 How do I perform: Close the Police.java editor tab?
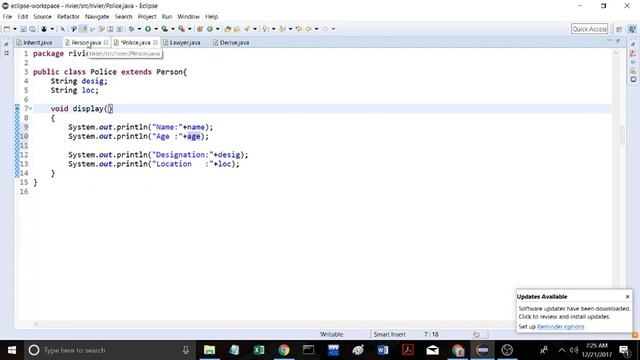tap(156, 42)
